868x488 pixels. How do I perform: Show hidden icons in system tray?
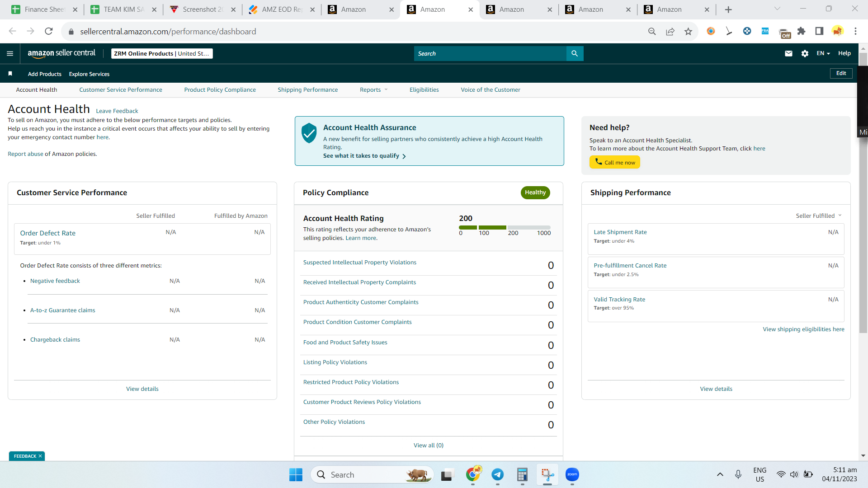point(720,474)
